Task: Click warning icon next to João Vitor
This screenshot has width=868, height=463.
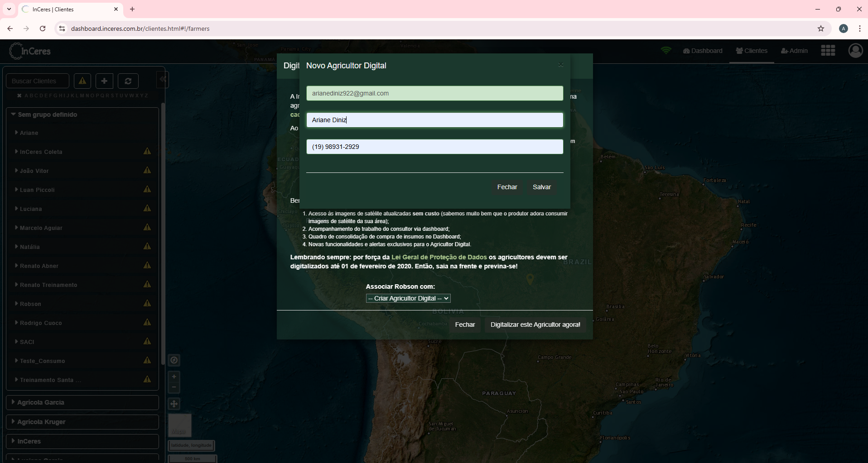Action: tap(147, 170)
